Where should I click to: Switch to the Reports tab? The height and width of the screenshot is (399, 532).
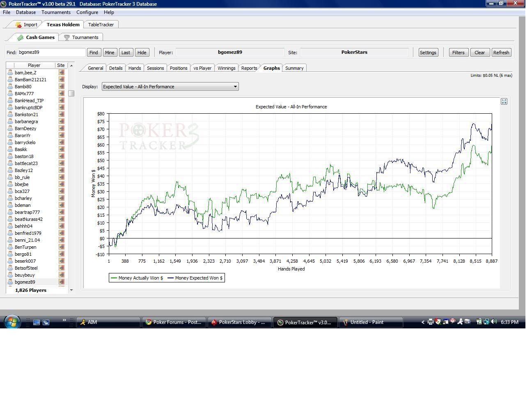249,68
